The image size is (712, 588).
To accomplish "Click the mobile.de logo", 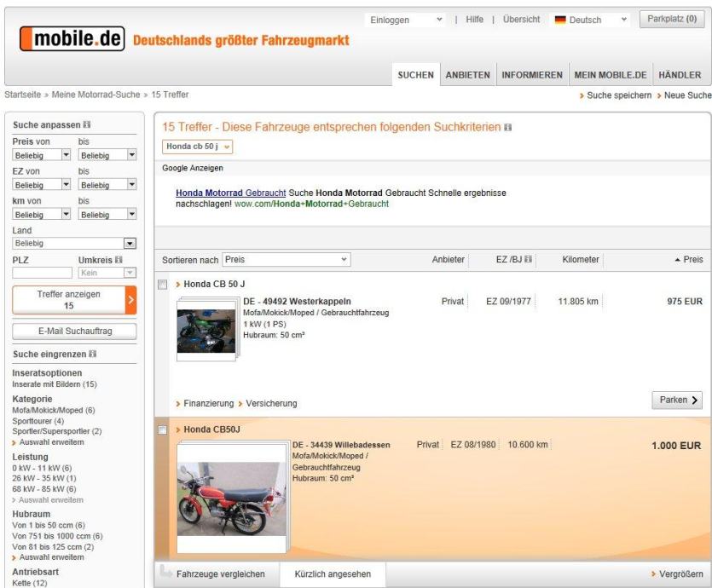I will click(72, 38).
